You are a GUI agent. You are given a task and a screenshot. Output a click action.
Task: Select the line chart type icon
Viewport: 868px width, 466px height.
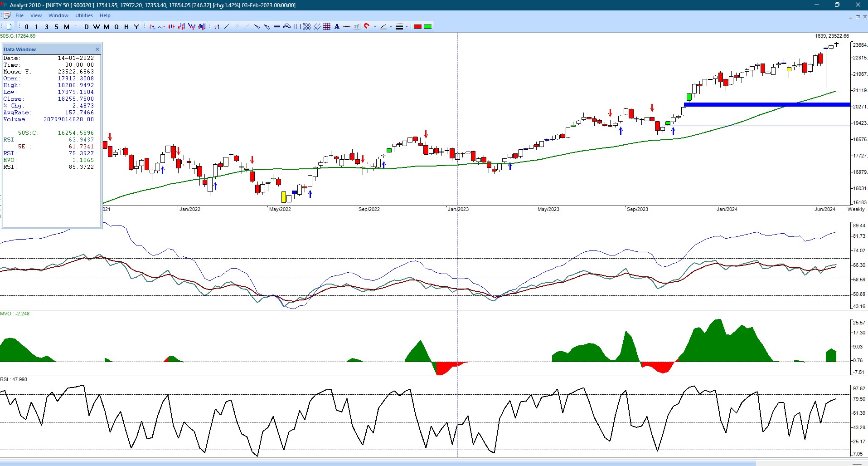tap(161, 27)
